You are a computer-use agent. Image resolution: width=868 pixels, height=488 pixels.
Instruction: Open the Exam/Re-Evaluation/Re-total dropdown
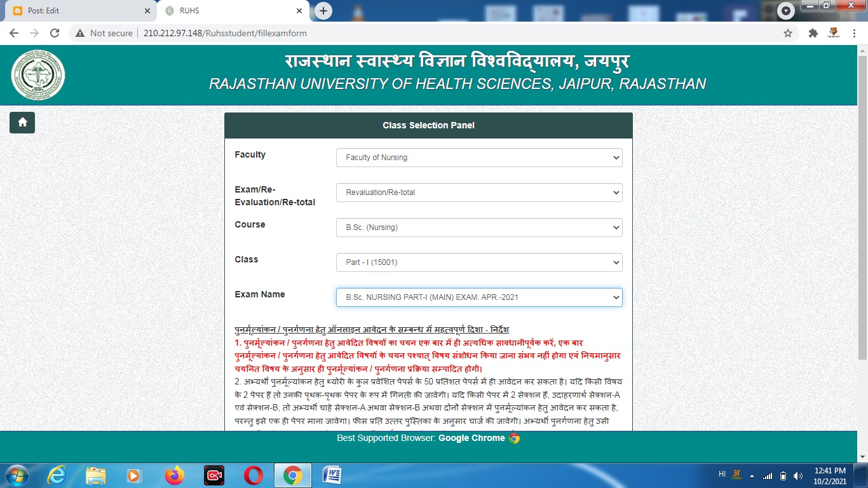pyautogui.click(x=479, y=193)
